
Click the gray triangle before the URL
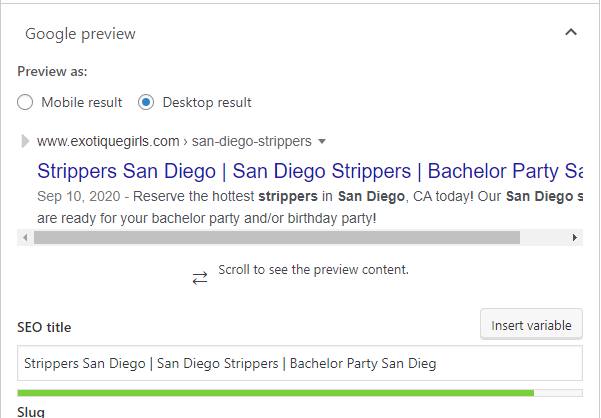[x=25, y=141]
